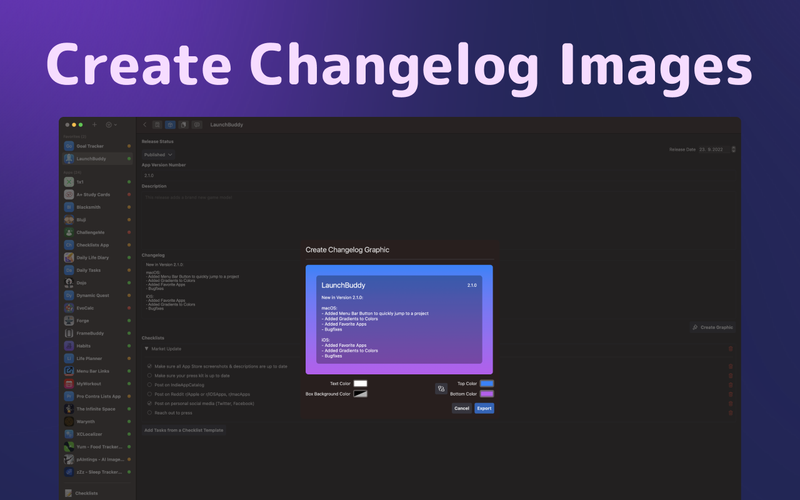Open the Forge app icon
The image size is (800, 500).
coord(69,320)
